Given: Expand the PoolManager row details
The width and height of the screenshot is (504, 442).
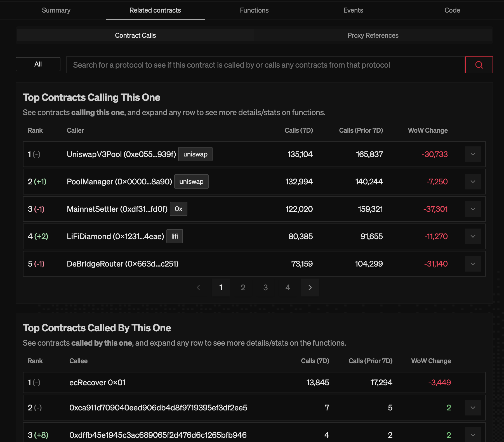Looking at the screenshot, I should [x=473, y=182].
